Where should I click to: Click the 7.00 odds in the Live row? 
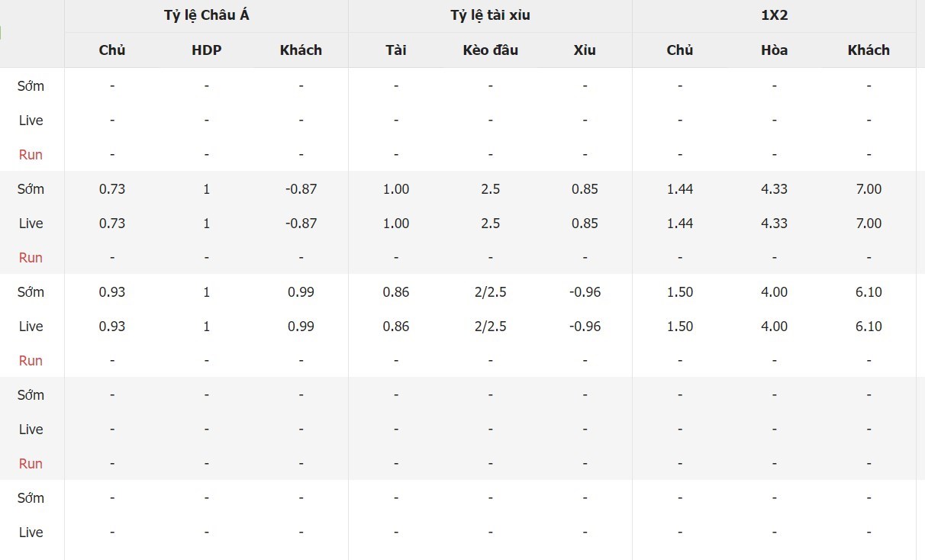869,224
